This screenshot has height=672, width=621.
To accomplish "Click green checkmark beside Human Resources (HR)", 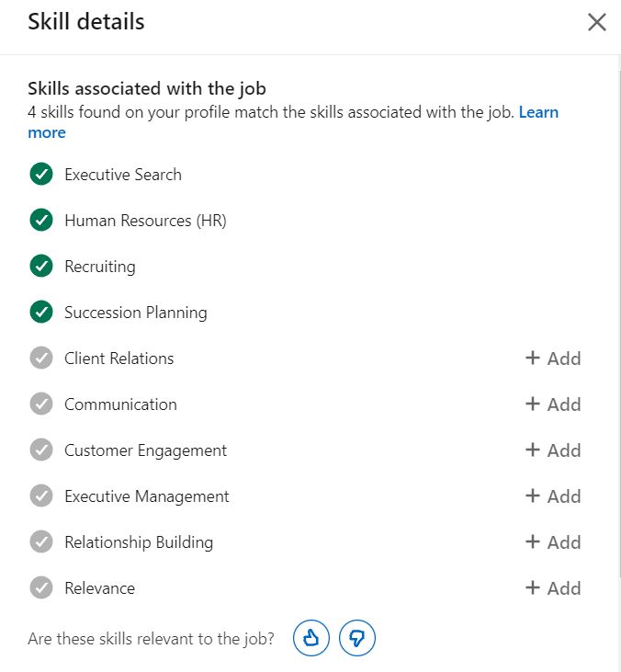I will (x=41, y=221).
